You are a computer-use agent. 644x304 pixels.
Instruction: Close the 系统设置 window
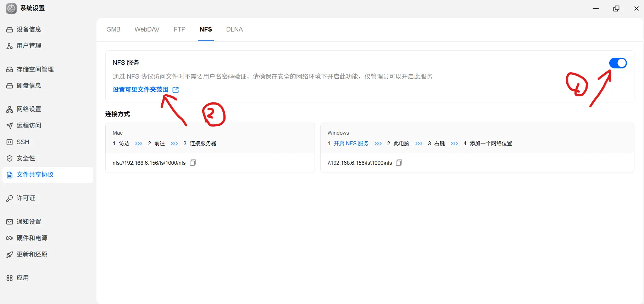[637, 9]
